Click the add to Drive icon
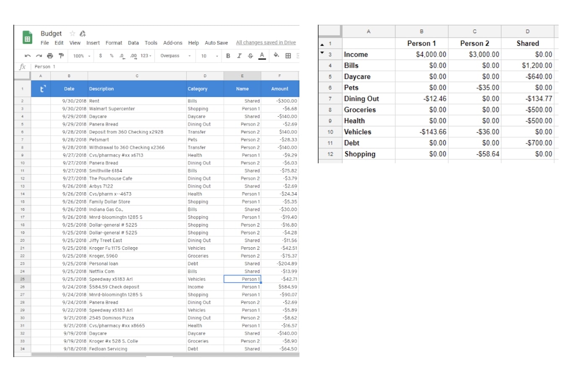Viewport: 588px width, 376px height. coord(83,34)
